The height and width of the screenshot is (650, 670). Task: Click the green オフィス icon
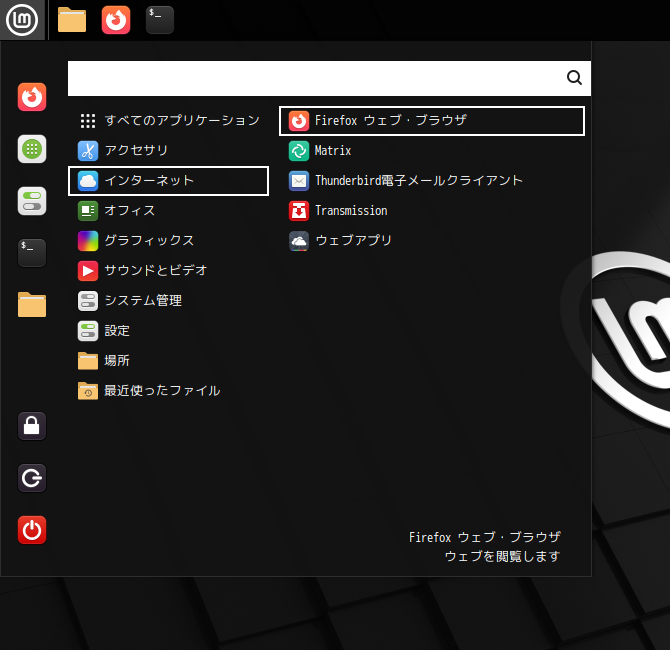(88, 211)
